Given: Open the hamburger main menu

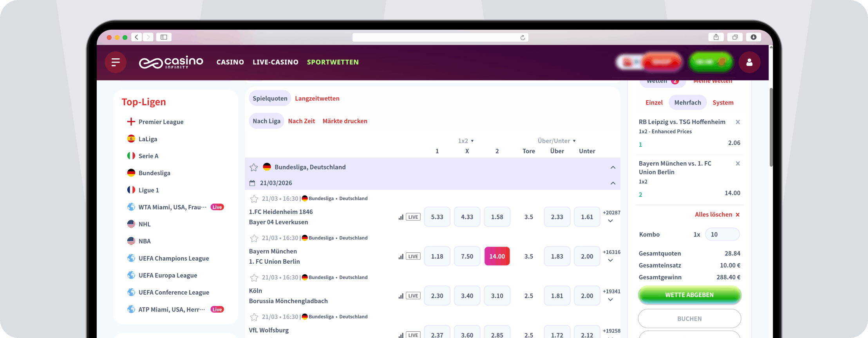Looking at the screenshot, I should (x=116, y=62).
